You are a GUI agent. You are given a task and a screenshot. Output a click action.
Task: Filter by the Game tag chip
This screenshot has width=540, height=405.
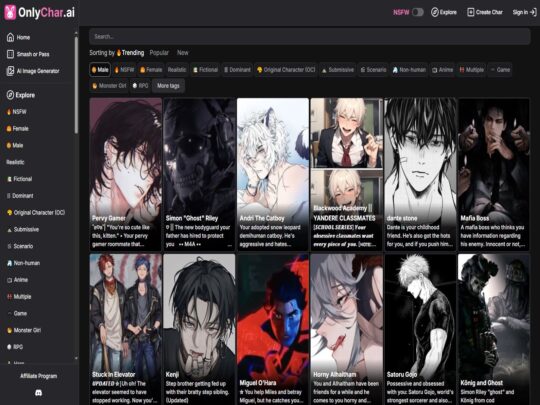(500, 70)
